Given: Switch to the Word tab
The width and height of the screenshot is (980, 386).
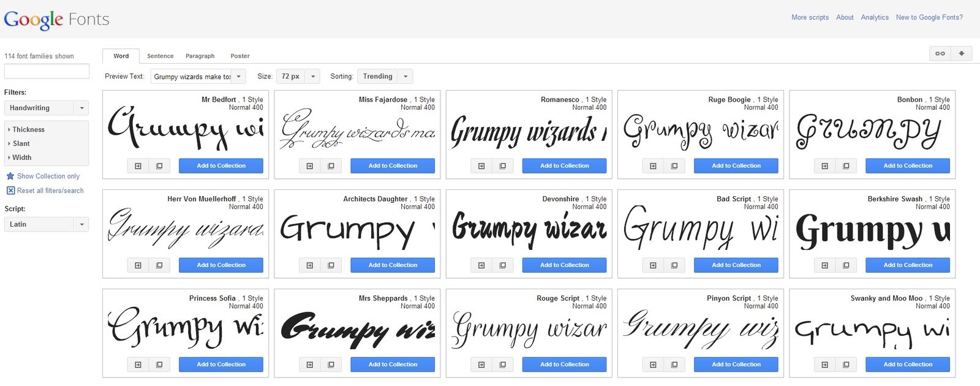Looking at the screenshot, I should pos(121,56).
